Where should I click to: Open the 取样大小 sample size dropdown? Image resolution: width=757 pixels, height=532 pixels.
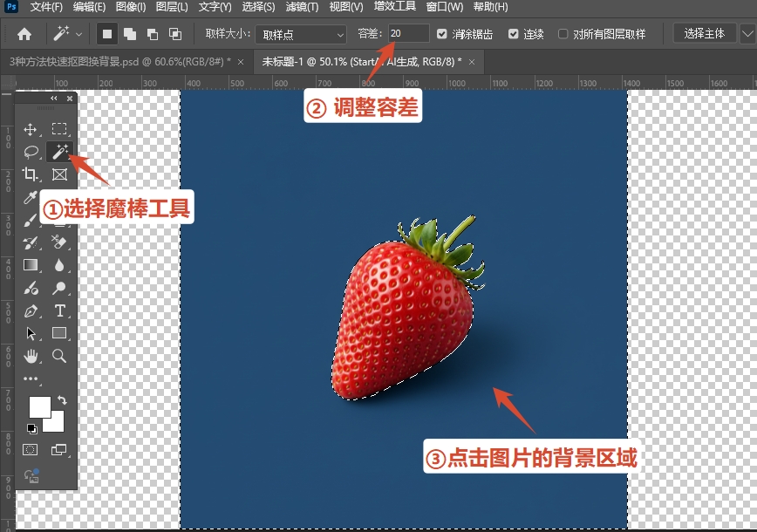point(301,35)
